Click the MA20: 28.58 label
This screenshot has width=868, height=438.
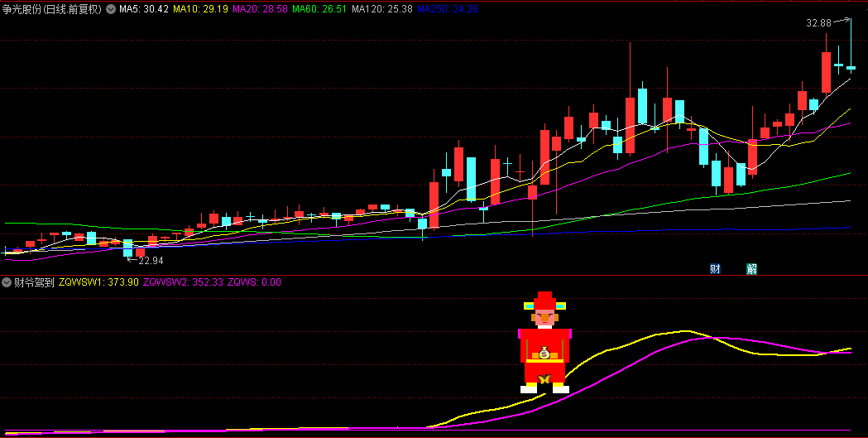[x=260, y=9]
